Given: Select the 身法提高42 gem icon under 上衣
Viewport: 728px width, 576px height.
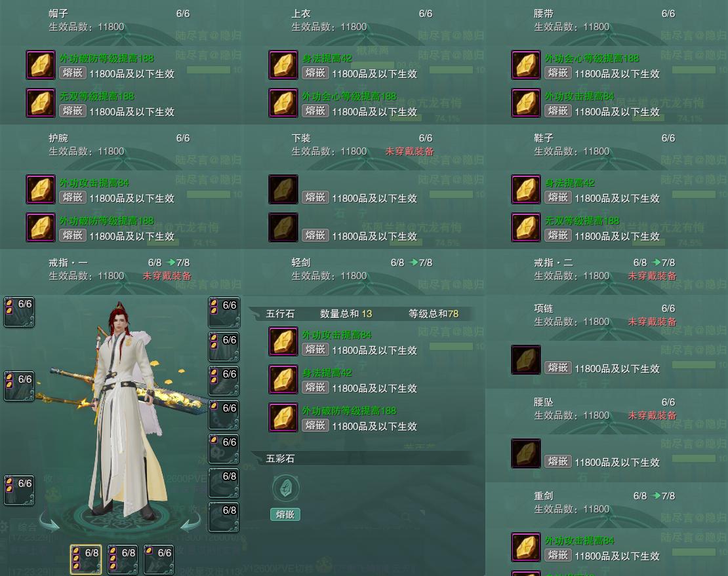Looking at the screenshot, I should [x=283, y=65].
